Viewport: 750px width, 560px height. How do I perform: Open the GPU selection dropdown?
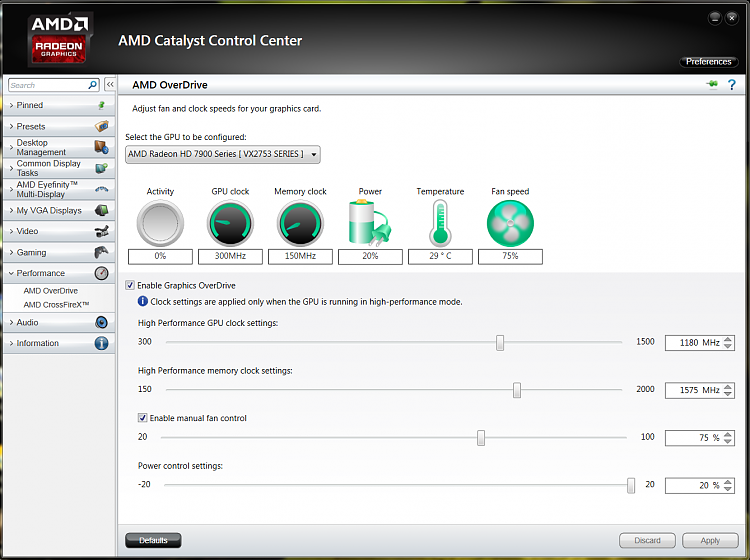(x=223, y=154)
